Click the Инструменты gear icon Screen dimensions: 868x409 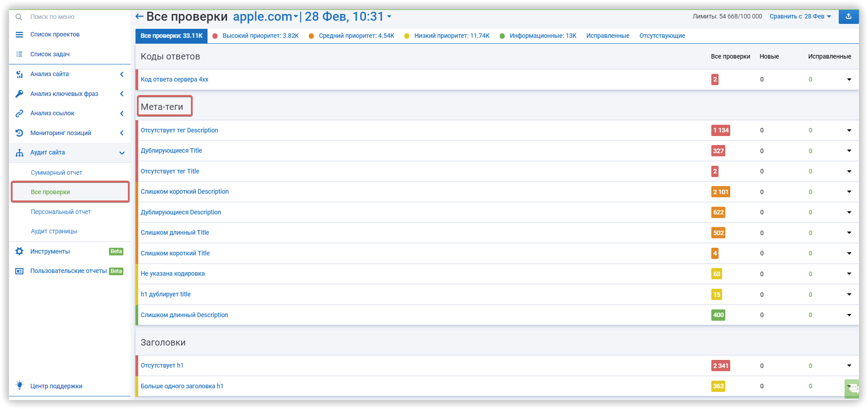(x=19, y=251)
